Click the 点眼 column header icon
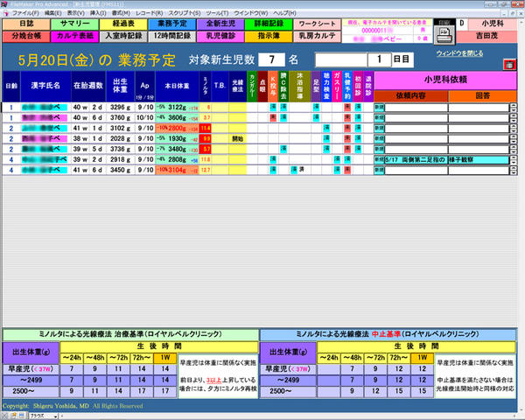The height and width of the screenshot is (420, 525). (261, 87)
